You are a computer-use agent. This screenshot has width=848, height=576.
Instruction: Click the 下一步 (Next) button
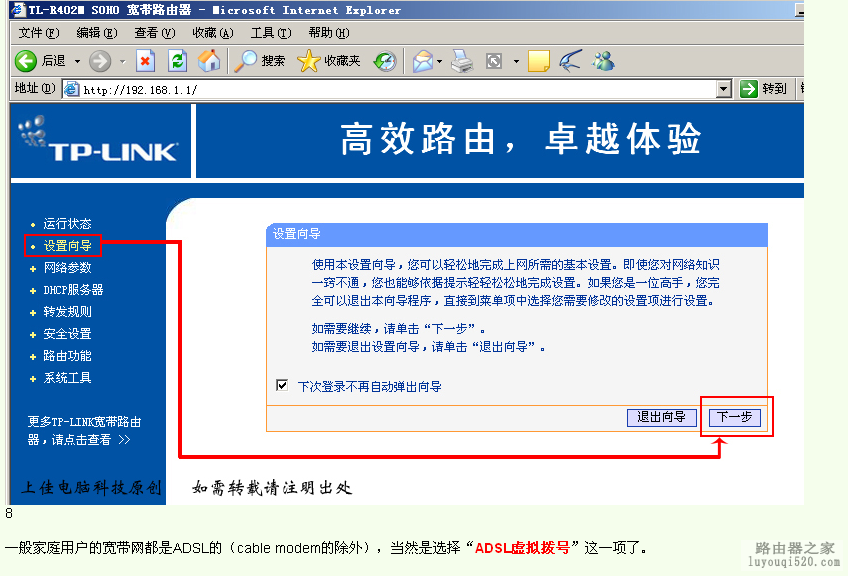pos(735,417)
